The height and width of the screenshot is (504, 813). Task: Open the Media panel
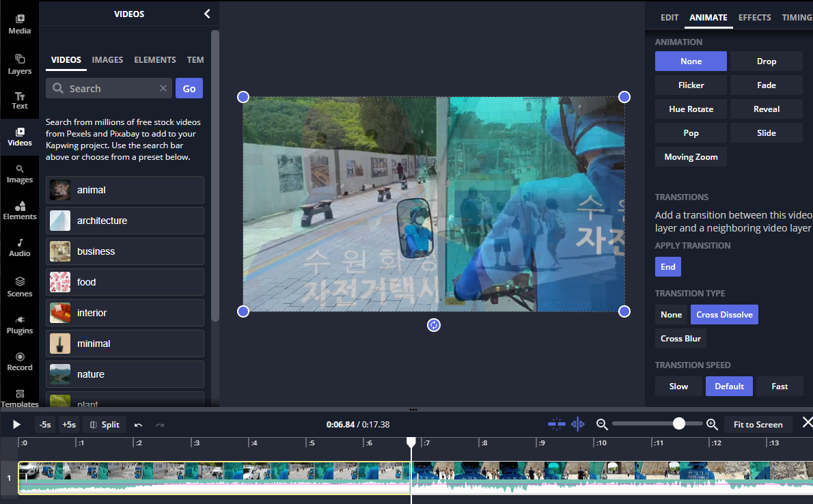pos(19,22)
